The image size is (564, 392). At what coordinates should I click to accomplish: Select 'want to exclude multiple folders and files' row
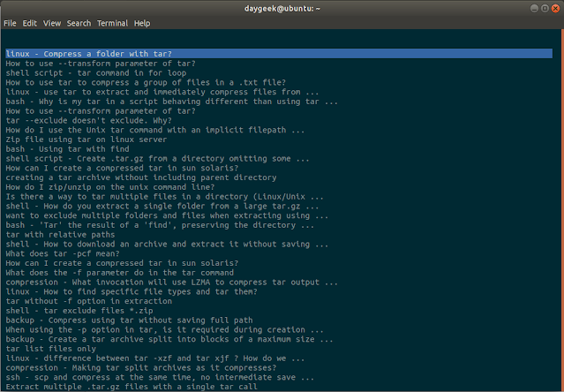click(167, 215)
